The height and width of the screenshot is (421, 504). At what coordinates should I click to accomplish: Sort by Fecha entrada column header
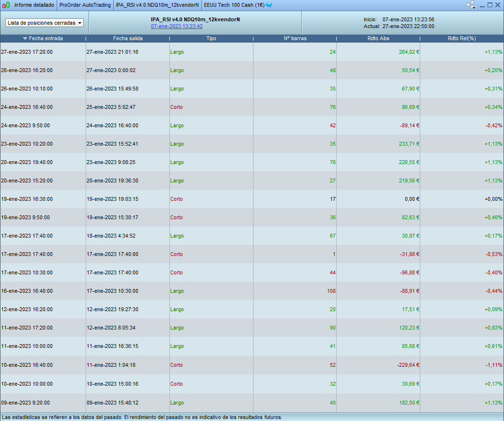[x=46, y=39]
